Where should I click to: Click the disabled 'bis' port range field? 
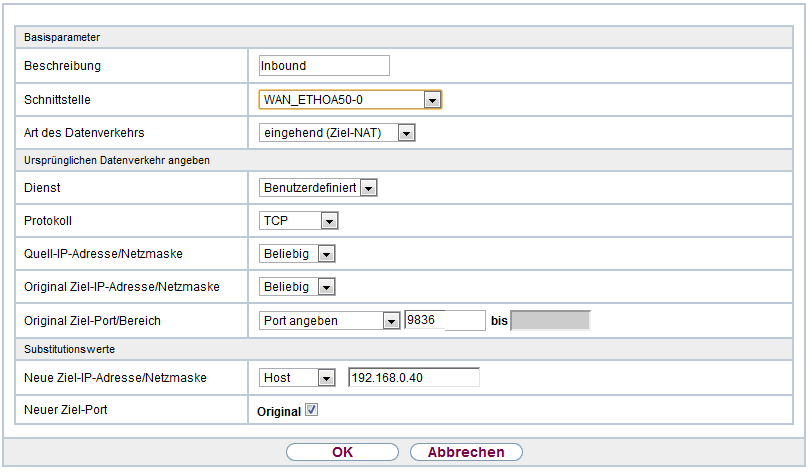tap(550, 321)
